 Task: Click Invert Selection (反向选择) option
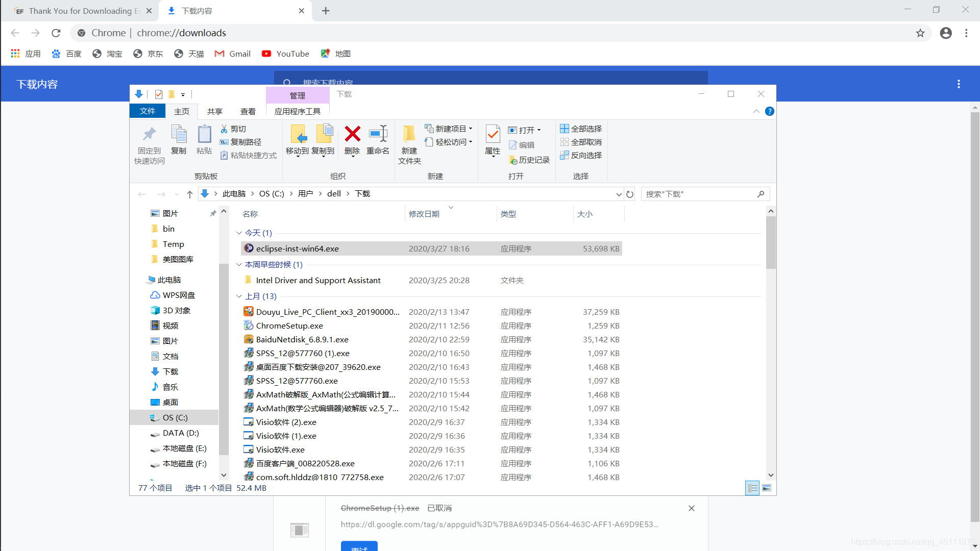[581, 155]
